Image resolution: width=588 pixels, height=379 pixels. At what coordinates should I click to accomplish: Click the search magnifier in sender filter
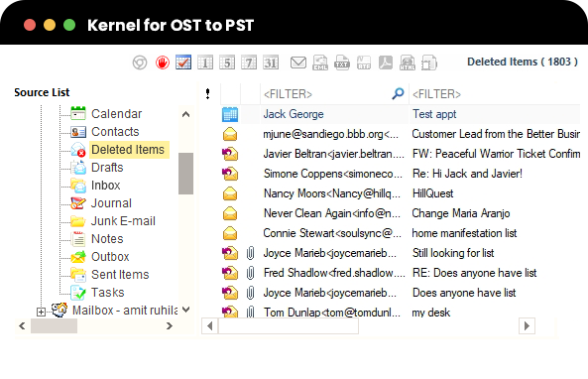(x=398, y=93)
